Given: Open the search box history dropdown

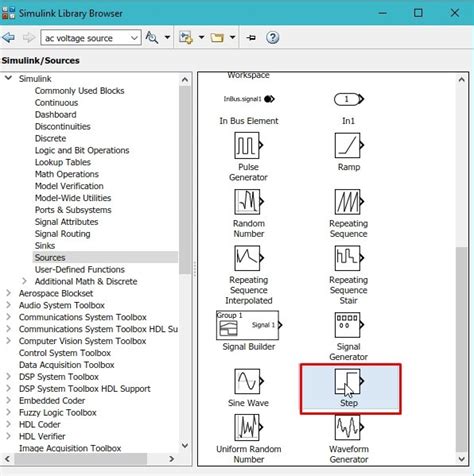Looking at the screenshot, I should (134, 38).
